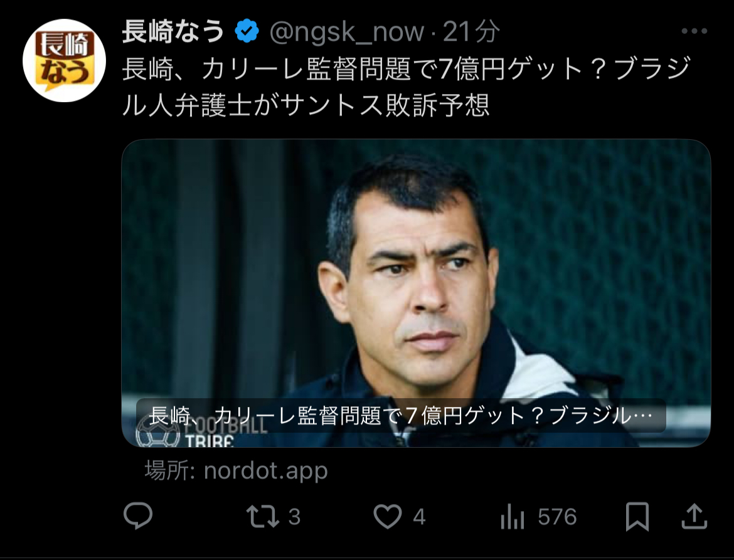The image size is (734, 560).
Task: Open the share upload icon
Action: [694, 516]
